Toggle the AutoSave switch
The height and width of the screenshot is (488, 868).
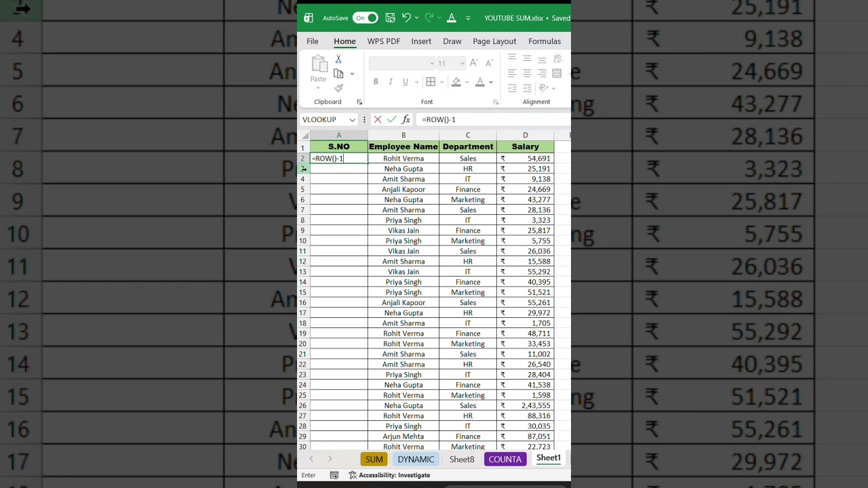(365, 18)
